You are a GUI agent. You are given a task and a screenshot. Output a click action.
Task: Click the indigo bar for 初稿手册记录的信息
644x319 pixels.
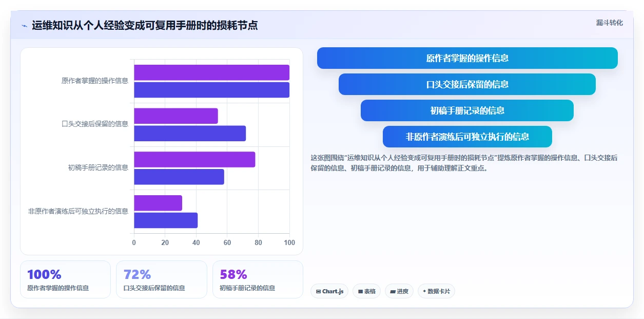pyautogui.click(x=179, y=177)
